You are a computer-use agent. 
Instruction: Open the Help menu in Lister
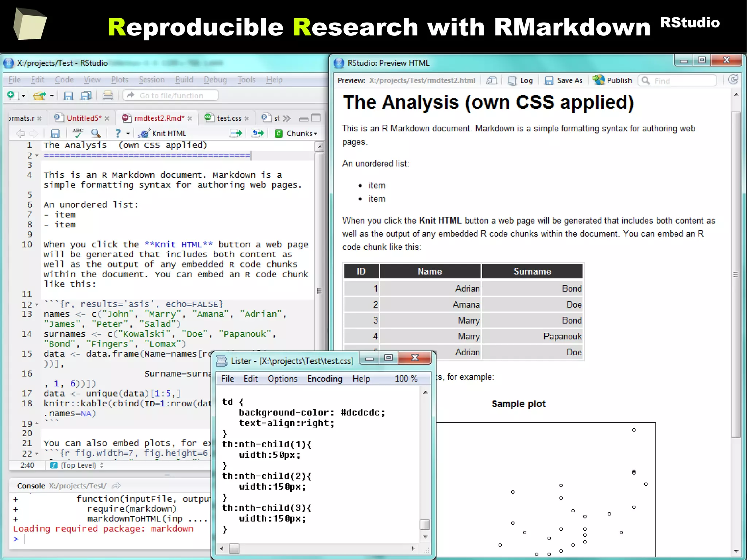click(361, 379)
